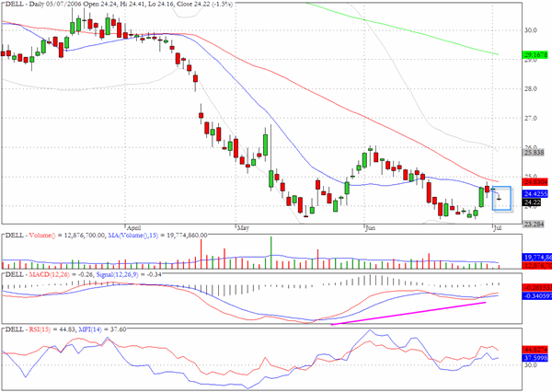Image resolution: width=552 pixels, height=392 pixels.
Task: Select the red 12,876,70 volume tag
Action: pyautogui.click(x=537, y=266)
